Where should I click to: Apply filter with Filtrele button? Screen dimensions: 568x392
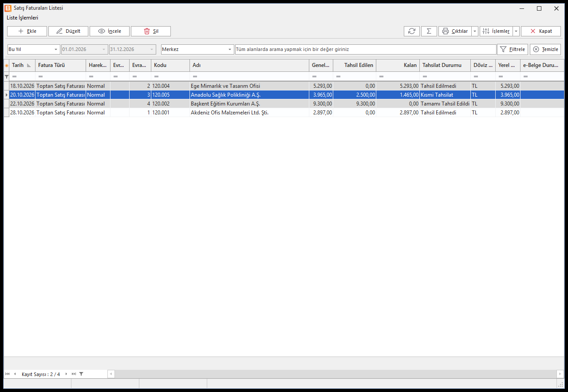(x=513, y=49)
